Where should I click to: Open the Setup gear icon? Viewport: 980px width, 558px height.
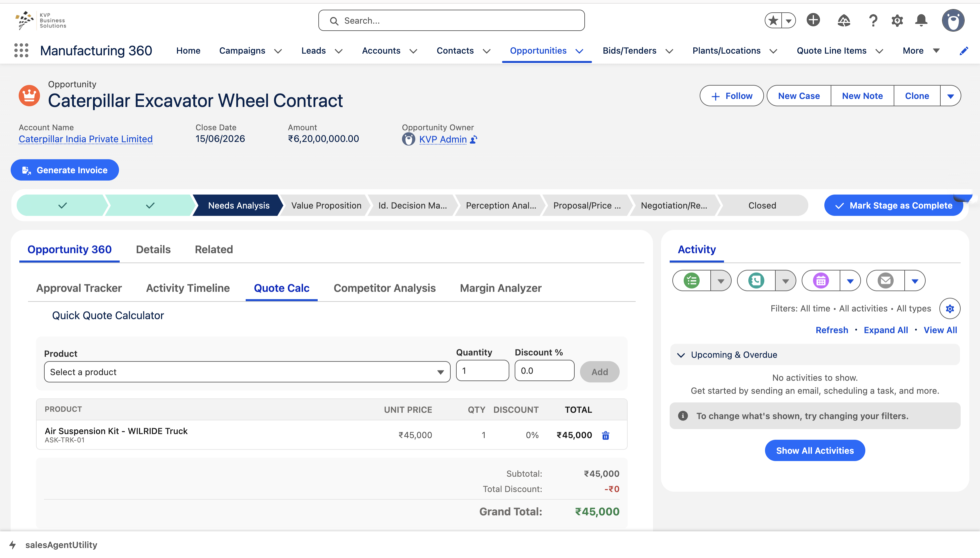coord(897,20)
